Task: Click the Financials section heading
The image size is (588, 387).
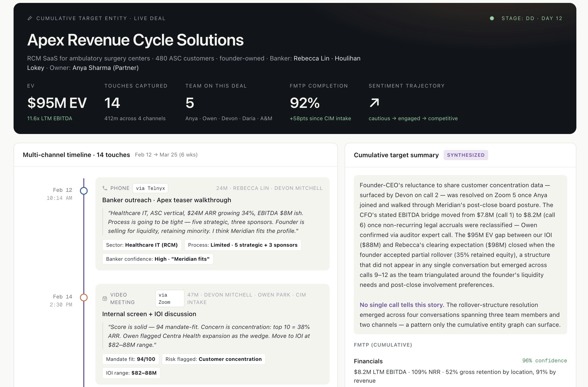Action: click(368, 361)
